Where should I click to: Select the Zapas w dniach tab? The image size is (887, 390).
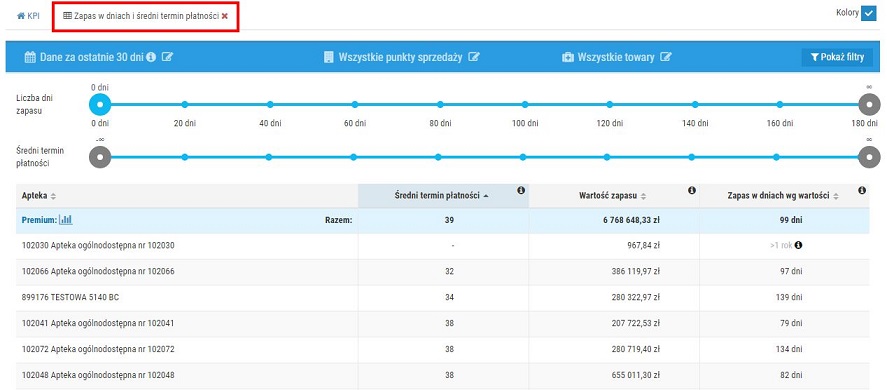(x=141, y=16)
